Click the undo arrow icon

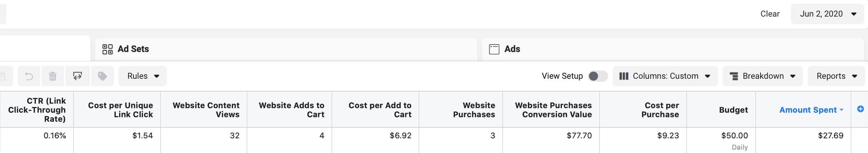pyautogui.click(x=29, y=76)
